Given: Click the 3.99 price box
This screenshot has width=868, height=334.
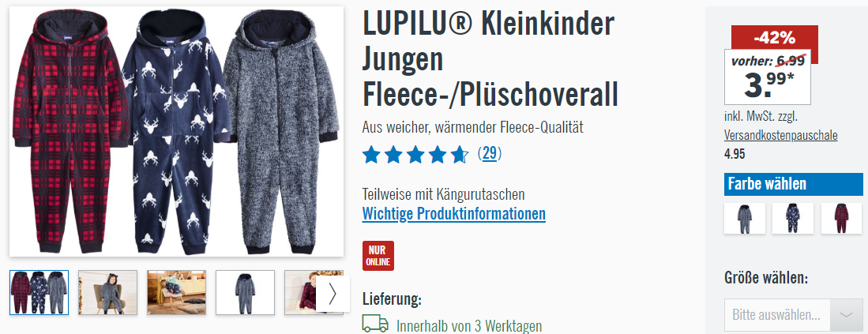Looking at the screenshot, I should 768,77.
